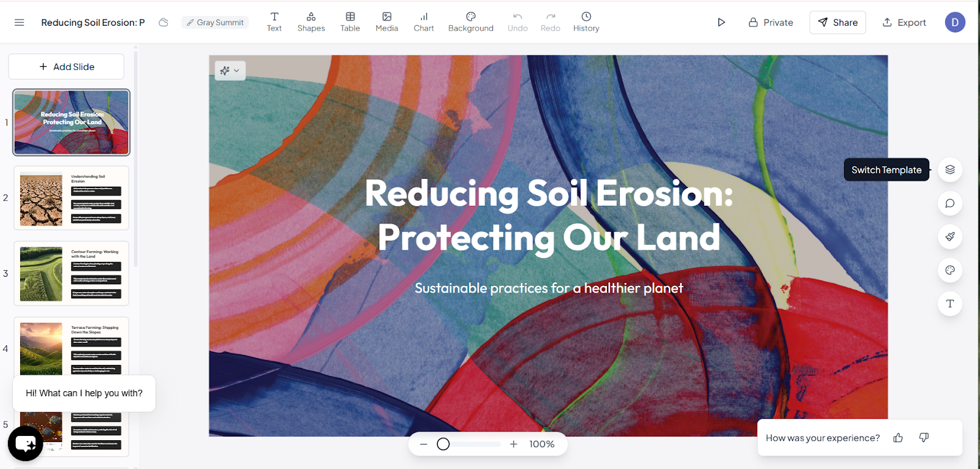The width and height of the screenshot is (980, 469).
Task: Open version History
Action: pyautogui.click(x=586, y=22)
